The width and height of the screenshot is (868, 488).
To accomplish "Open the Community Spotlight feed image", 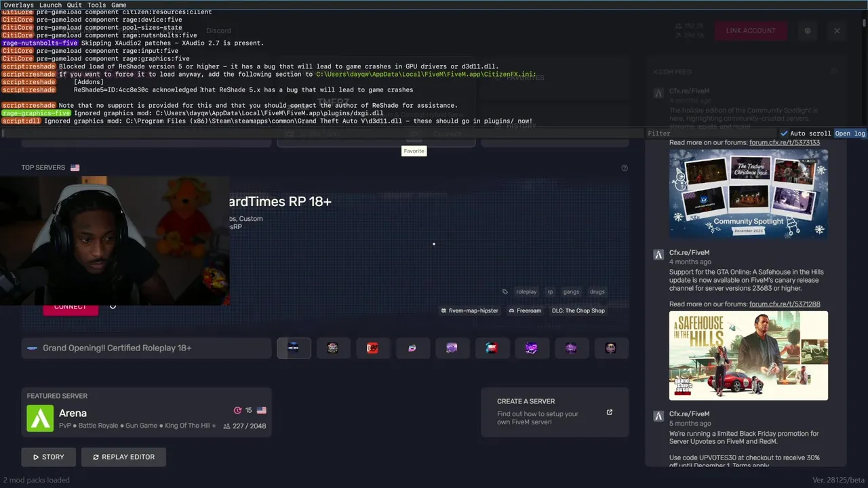I will coord(749,194).
